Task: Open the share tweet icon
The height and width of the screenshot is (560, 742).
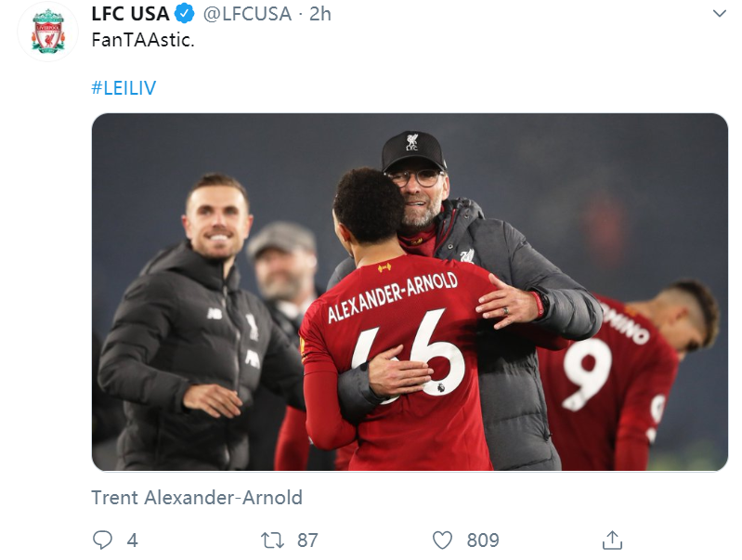Action: click(611, 540)
